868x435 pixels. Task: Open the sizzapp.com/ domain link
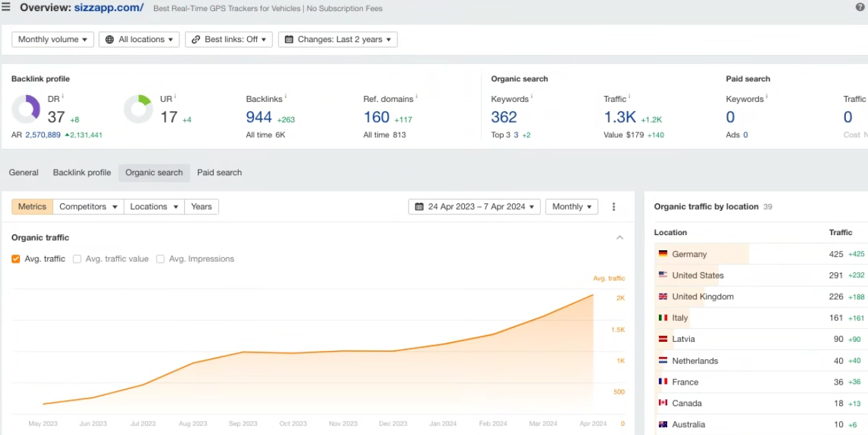pos(109,8)
